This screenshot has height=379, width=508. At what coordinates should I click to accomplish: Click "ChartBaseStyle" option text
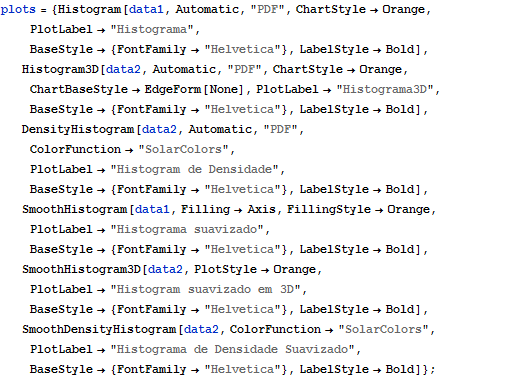tap(79, 89)
